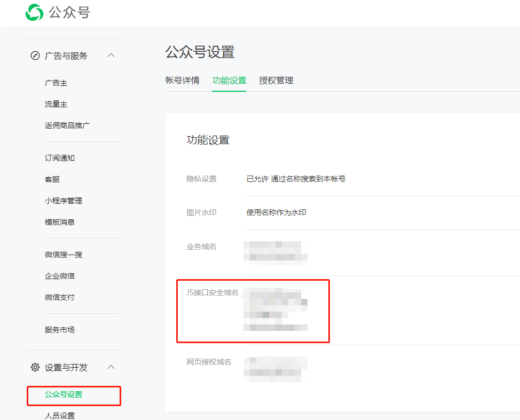
Task: Click the compass icon beside 广告与服务
Action: click(x=35, y=56)
